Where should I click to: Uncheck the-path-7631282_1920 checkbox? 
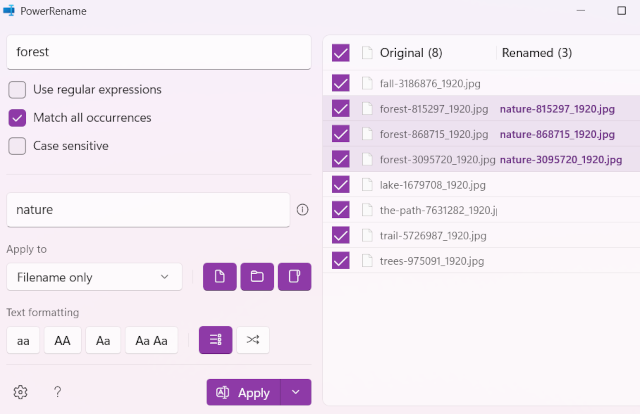coord(341,210)
